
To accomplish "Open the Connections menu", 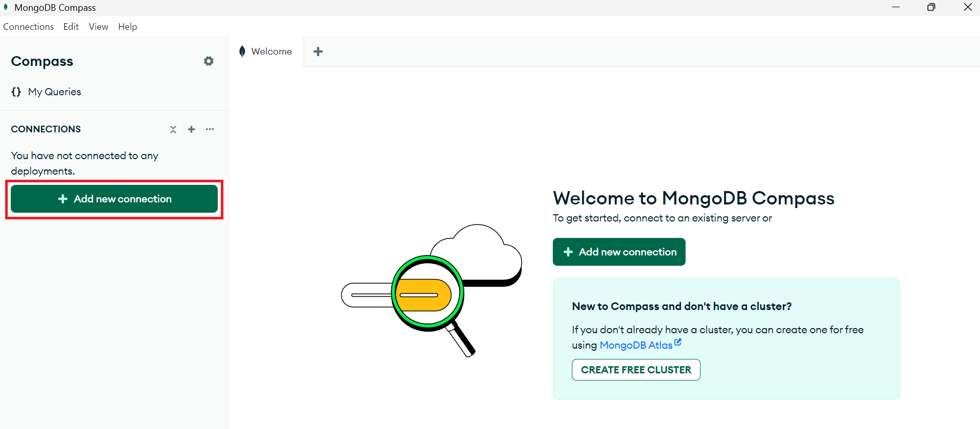I will click(x=28, y=27).
